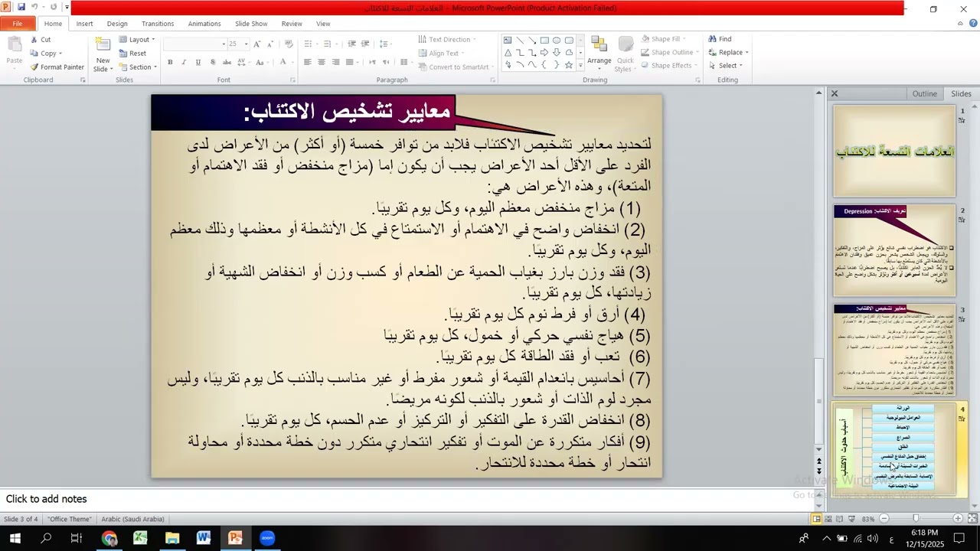Select slide 4 thumbnail
Viewport: 980px width, 551px height.
(x=894, y=450)
